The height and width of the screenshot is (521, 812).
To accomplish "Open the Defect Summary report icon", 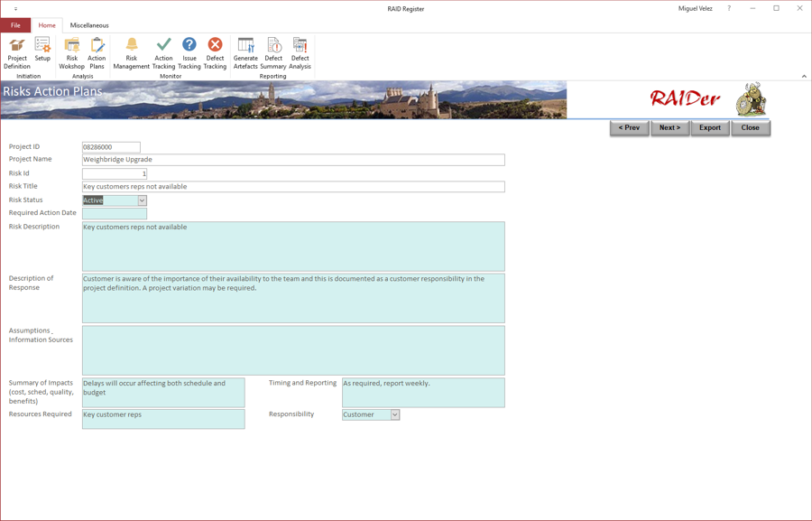I will [x=273, y=53].
